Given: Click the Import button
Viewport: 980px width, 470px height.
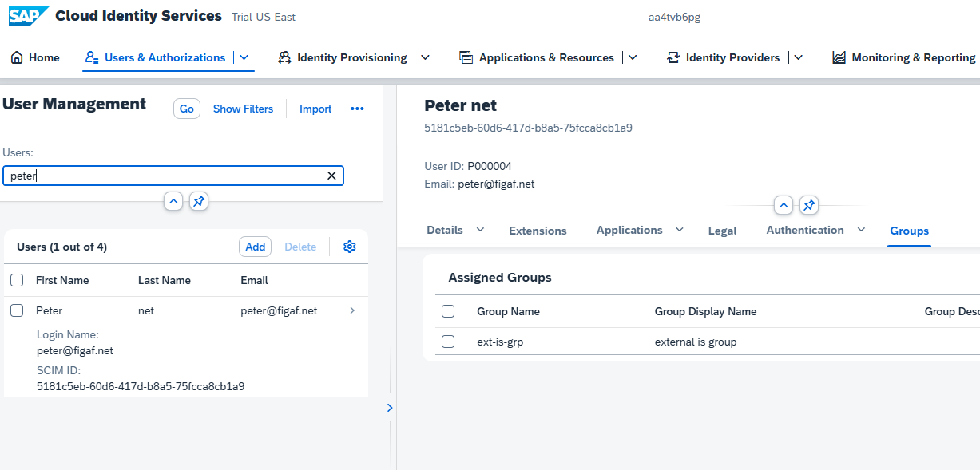Looking at the screenshot, I should [x=315, y=109].
